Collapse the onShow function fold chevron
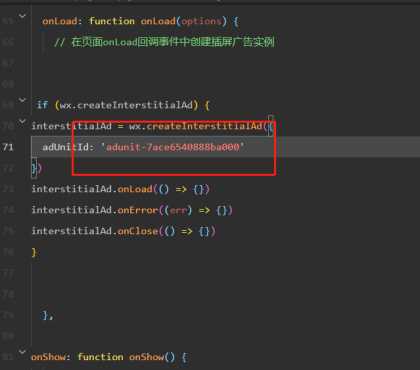Screen dimensions: 420x370 22,352
